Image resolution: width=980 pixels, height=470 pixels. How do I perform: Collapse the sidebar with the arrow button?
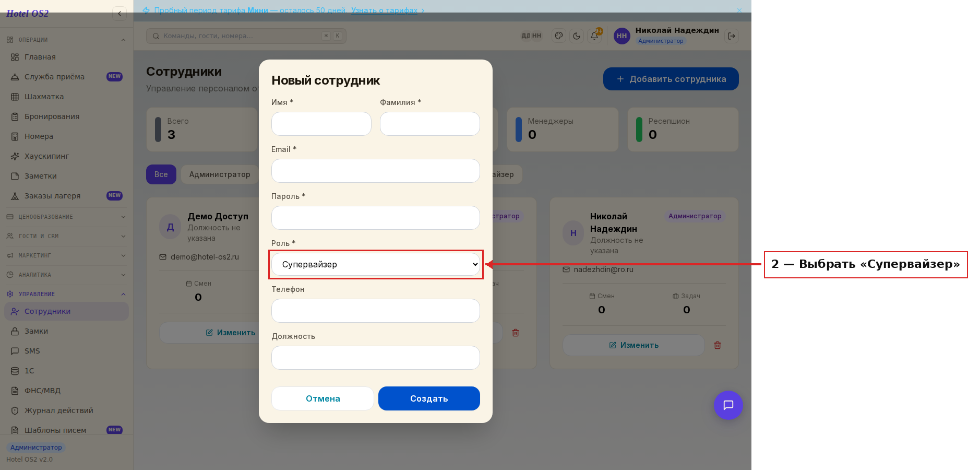[119, 14]
